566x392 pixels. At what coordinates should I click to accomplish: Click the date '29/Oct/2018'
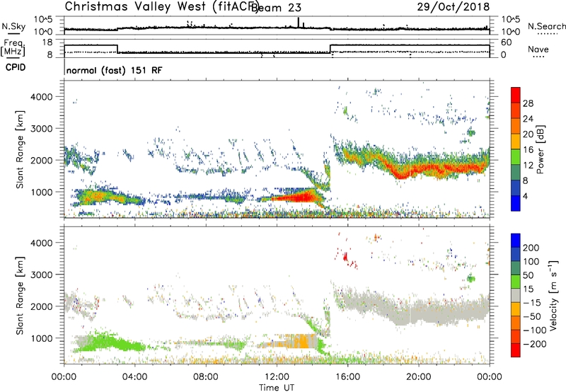pyautogui.click(x=454, y=7)
